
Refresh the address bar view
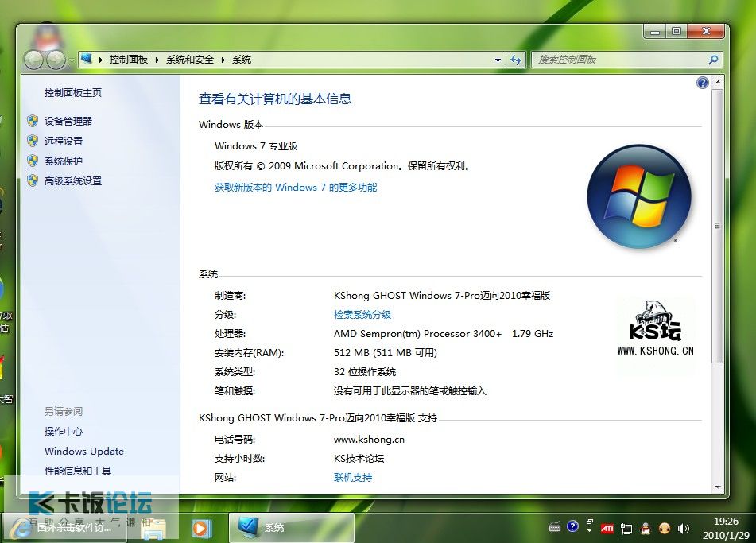(516, 60)
